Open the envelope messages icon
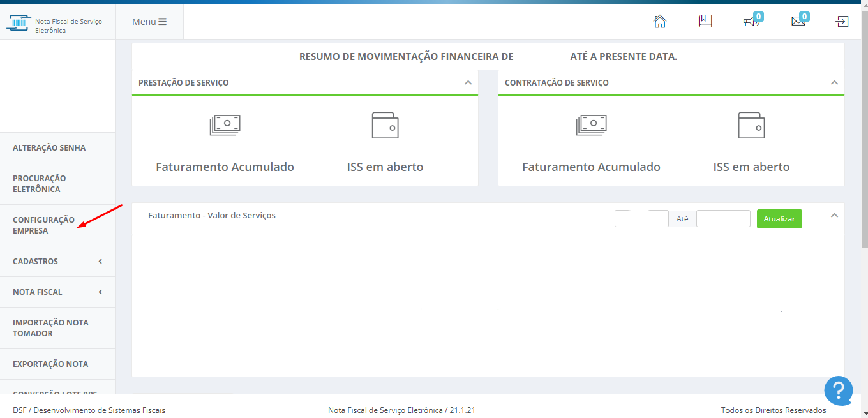This screenshot has height=418, width=868. click(798, 21)
